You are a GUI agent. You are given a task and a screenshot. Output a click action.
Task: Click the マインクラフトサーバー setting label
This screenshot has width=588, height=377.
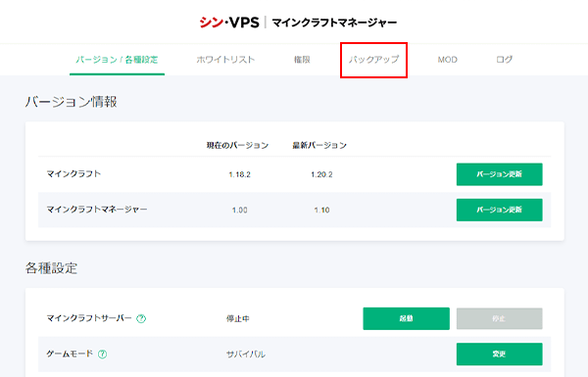click(89, 318)
